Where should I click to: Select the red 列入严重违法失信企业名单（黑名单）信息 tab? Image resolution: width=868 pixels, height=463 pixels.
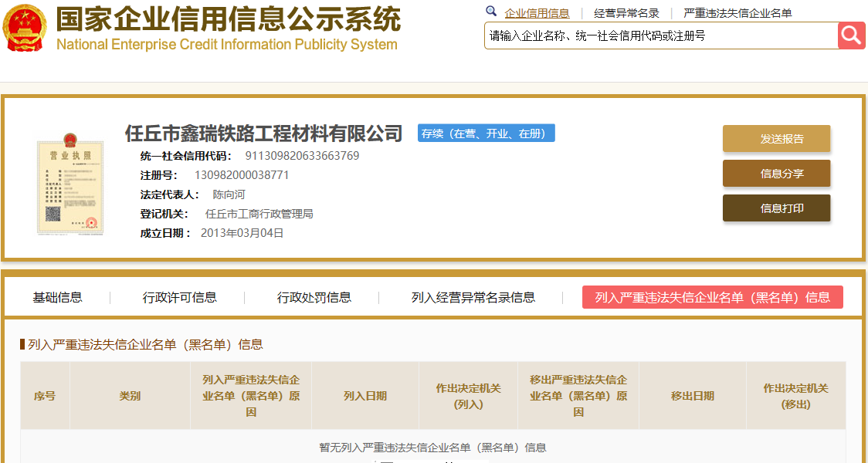pyautogui.click(x=713, y=298)
